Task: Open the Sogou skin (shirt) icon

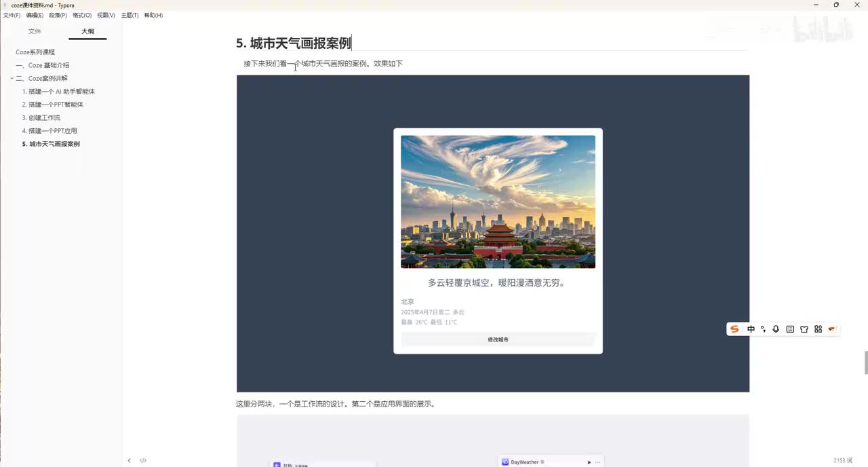Action: coord(804,329)
